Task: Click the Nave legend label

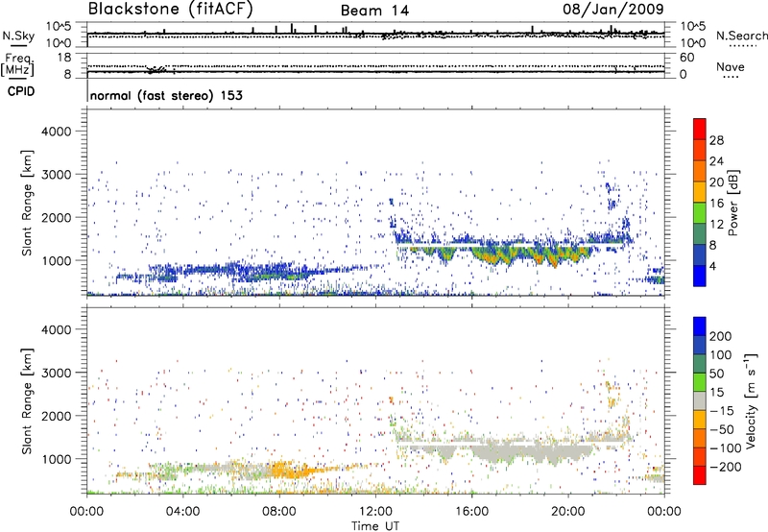Action: [731, 66]
